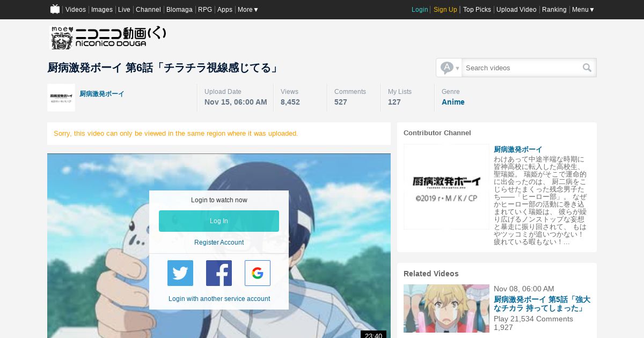
Task: Click the Nov 08, 06:00 AM date
Action: pyautogui.click(x=524, y=289)
